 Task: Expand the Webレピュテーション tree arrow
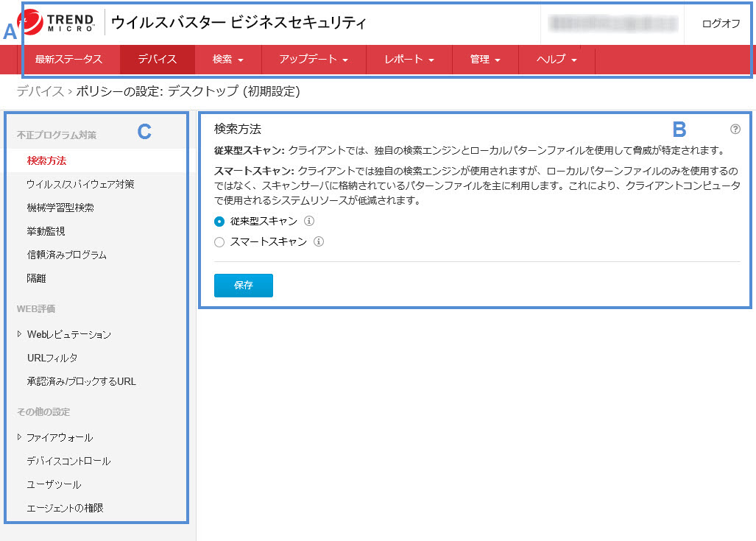click(19, 334)
